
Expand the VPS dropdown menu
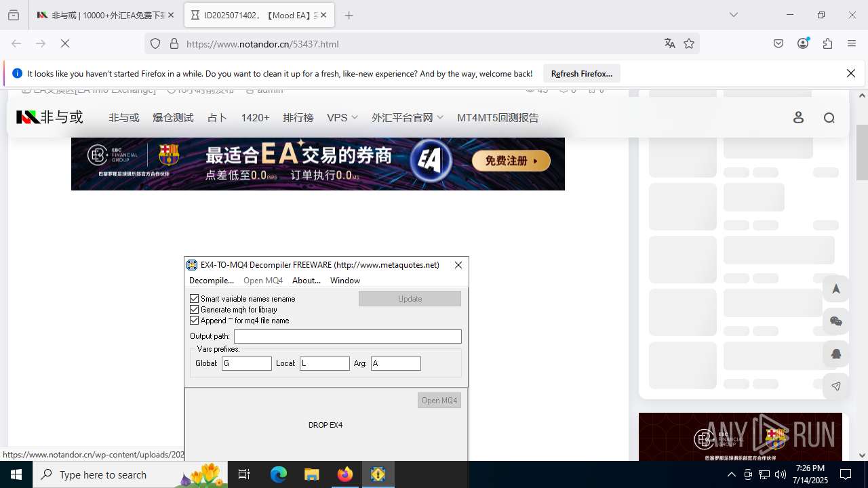[342, 117]
